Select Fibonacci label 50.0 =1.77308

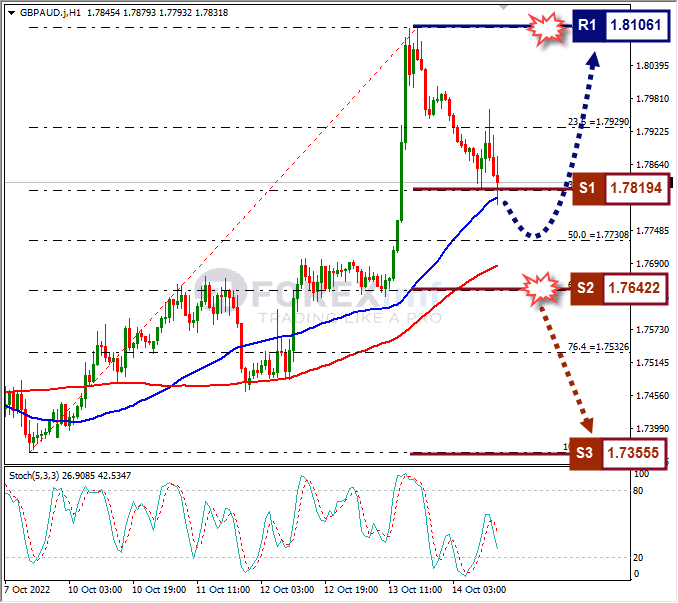[x=598, y=235]
